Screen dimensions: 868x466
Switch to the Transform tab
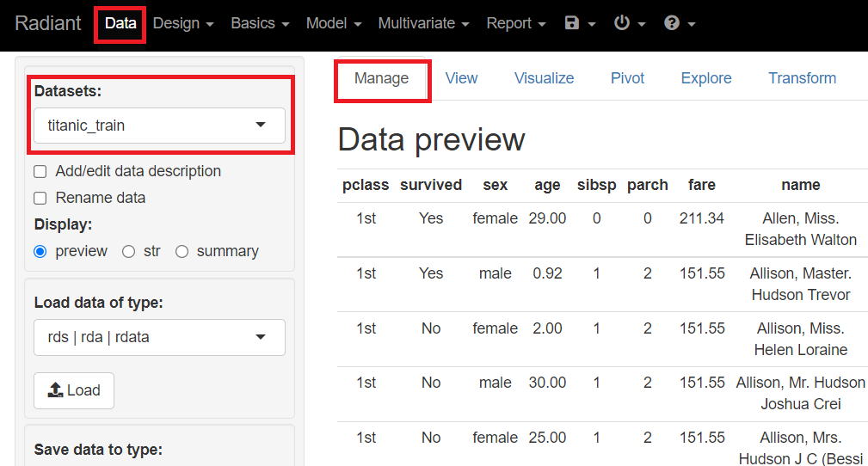pos(802,78)
